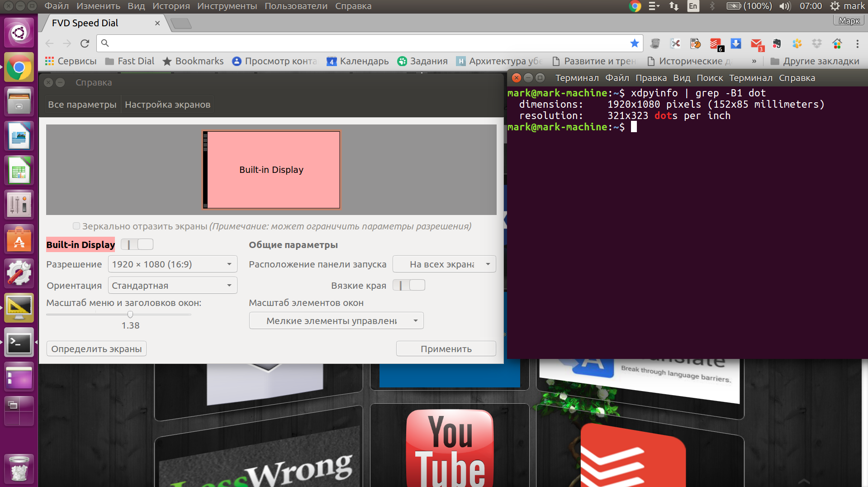Image resolution: width=868 pixels, height=487 pixels.
Task: Open the FVD Speed Dial home extension
Action: tap(837, 43)
